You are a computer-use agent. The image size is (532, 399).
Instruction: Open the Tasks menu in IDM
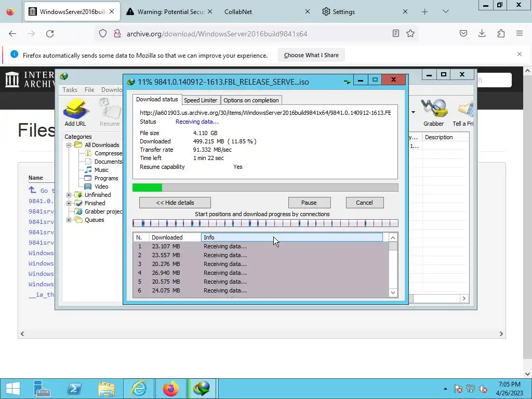pos(70,90)
